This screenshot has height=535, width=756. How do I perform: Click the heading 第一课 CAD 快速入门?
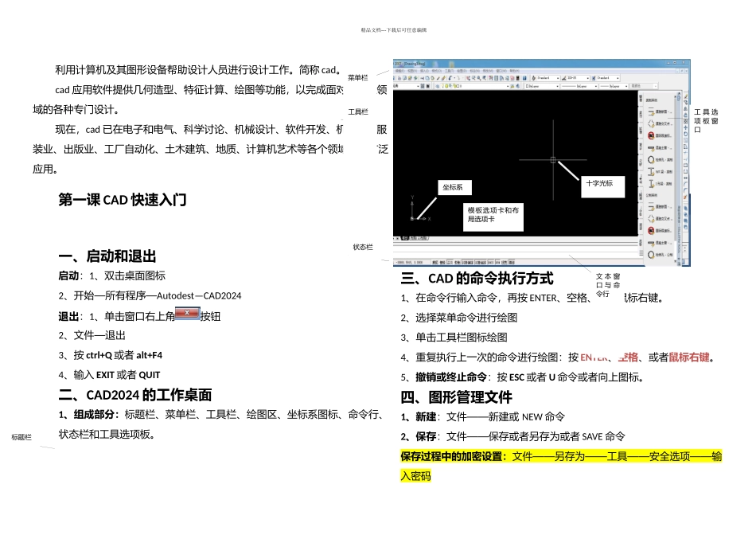pos(123,200)
